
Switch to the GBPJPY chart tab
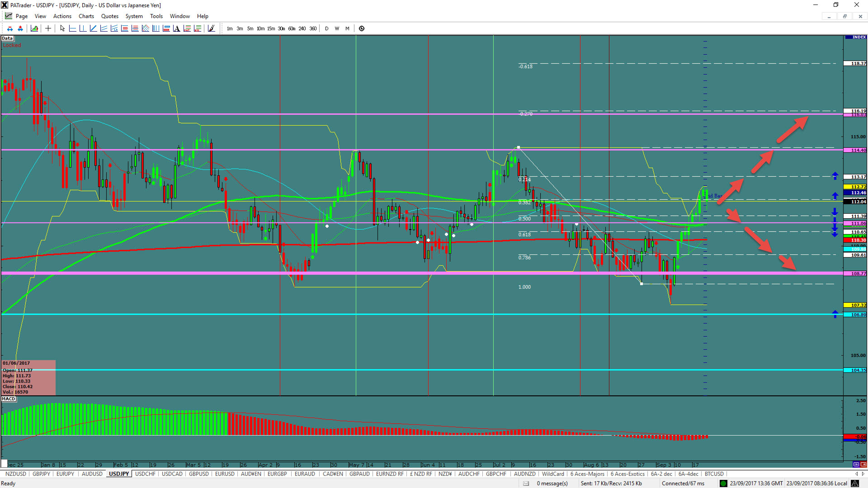click(x=41, y=474)
